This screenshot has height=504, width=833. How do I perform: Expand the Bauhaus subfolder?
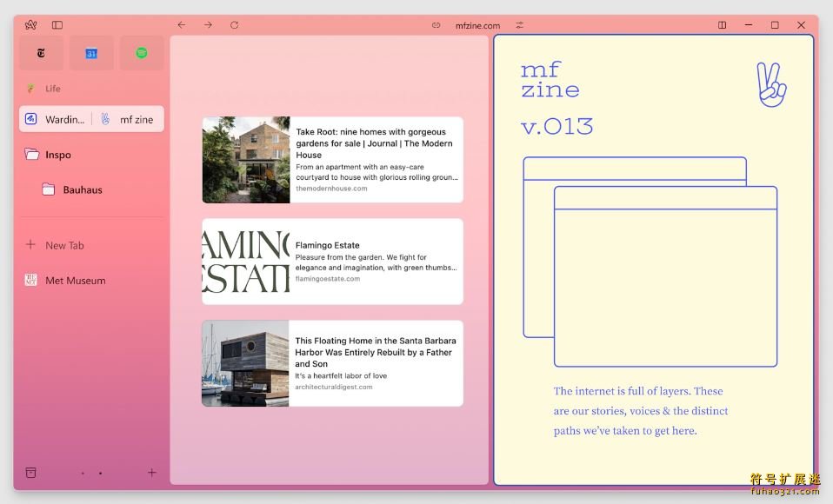[x=82, y=189]
